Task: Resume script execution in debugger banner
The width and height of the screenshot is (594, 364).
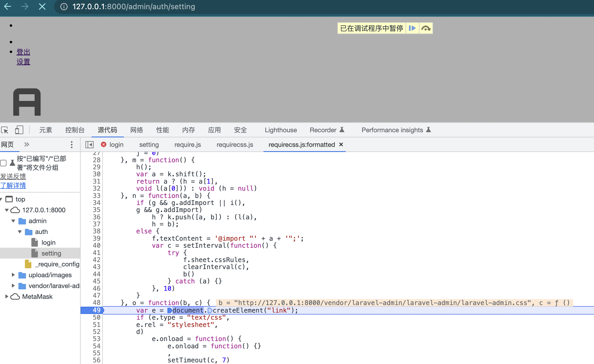Action: [412, 28]
